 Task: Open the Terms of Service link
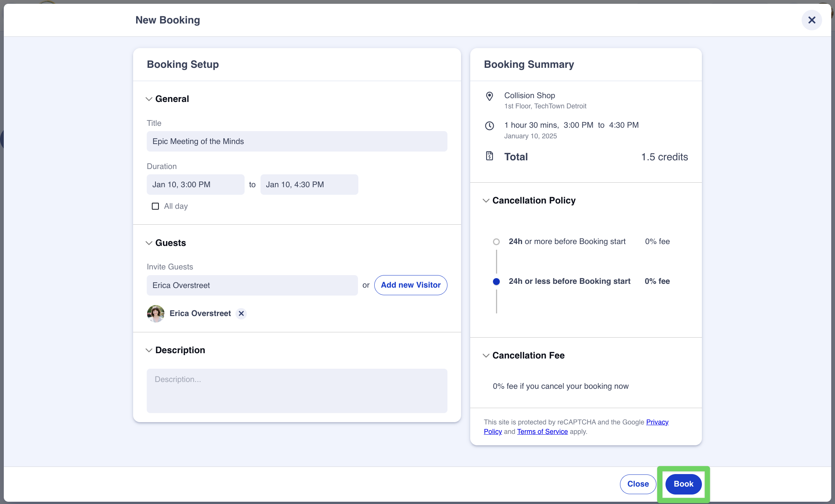(x=542, y=432)
